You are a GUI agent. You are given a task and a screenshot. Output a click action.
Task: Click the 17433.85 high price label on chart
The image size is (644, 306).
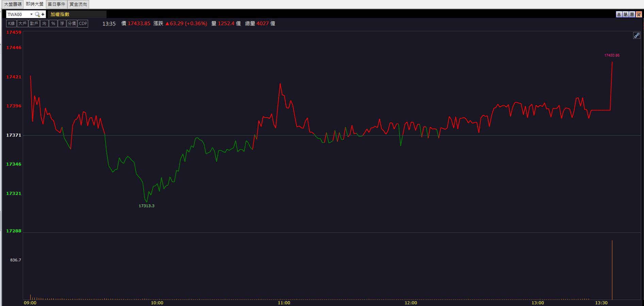click(612, 55)
